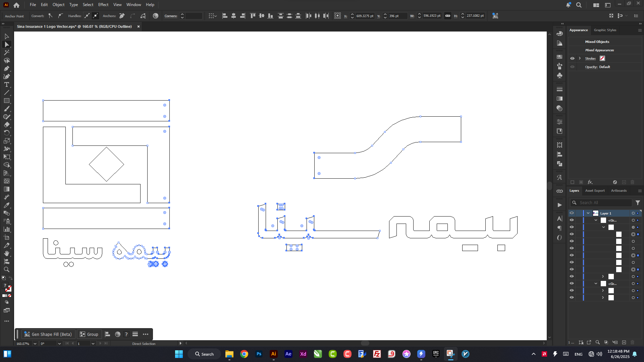This screenshot has width=644, height=362.
Task: Click the Corners label link
Action: tap(171, 16)
